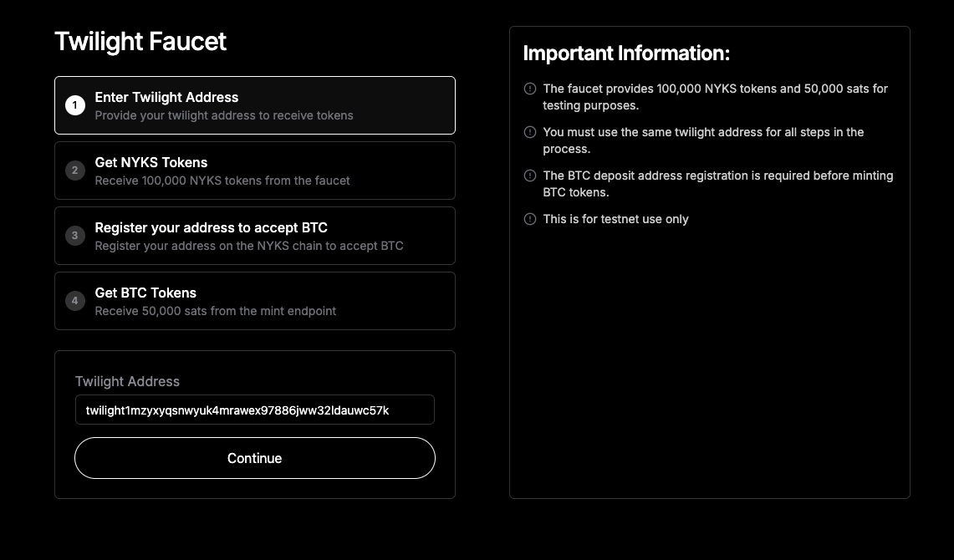Click the step 4 number circle
Viewport: 954px width, 560px height.
coord(75,301)
